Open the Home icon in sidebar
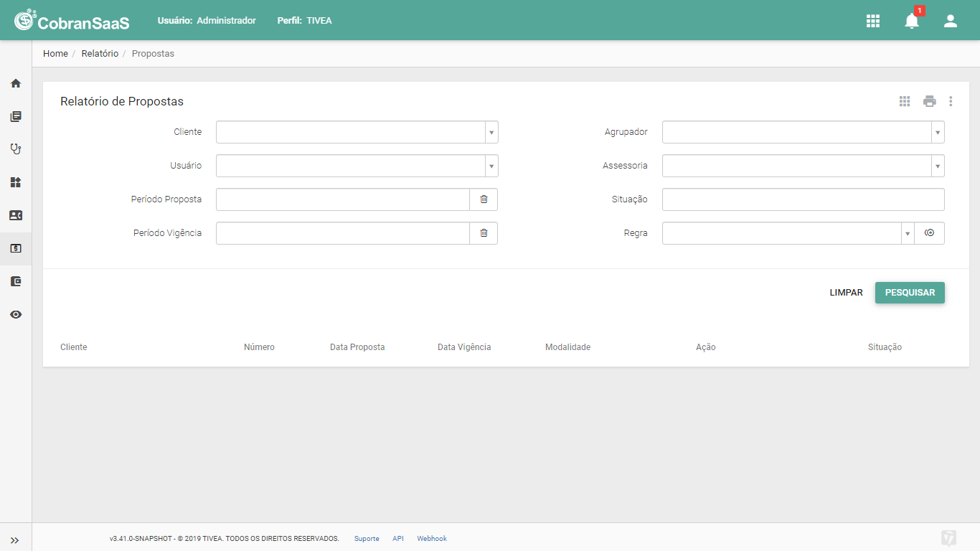980x551 pixels. point(16,83)
